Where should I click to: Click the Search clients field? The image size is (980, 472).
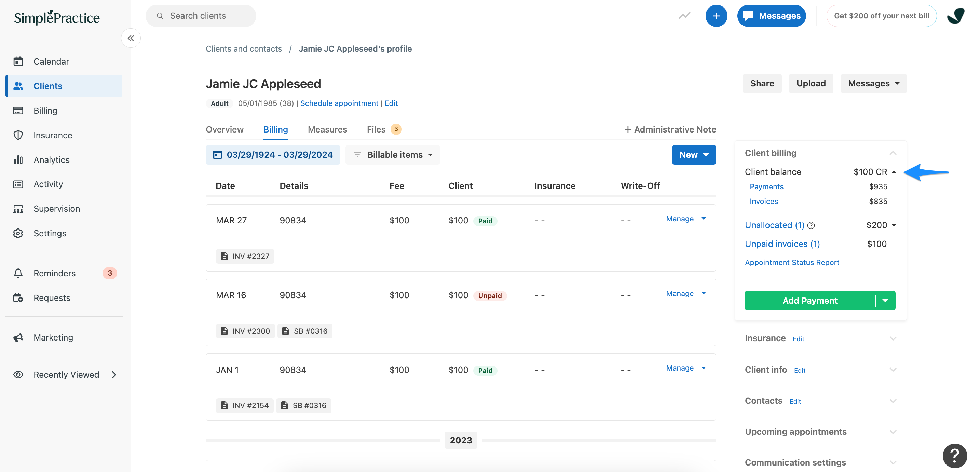[201, 16]
